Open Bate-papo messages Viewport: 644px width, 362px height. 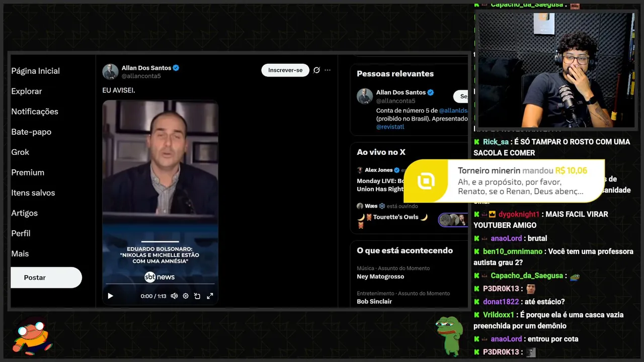[31, 132]
